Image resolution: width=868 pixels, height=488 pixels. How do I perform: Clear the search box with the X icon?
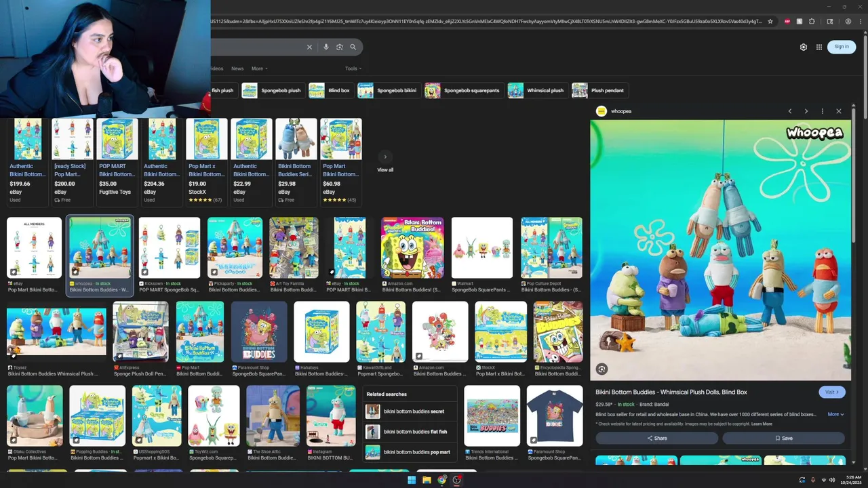point(309,47)
